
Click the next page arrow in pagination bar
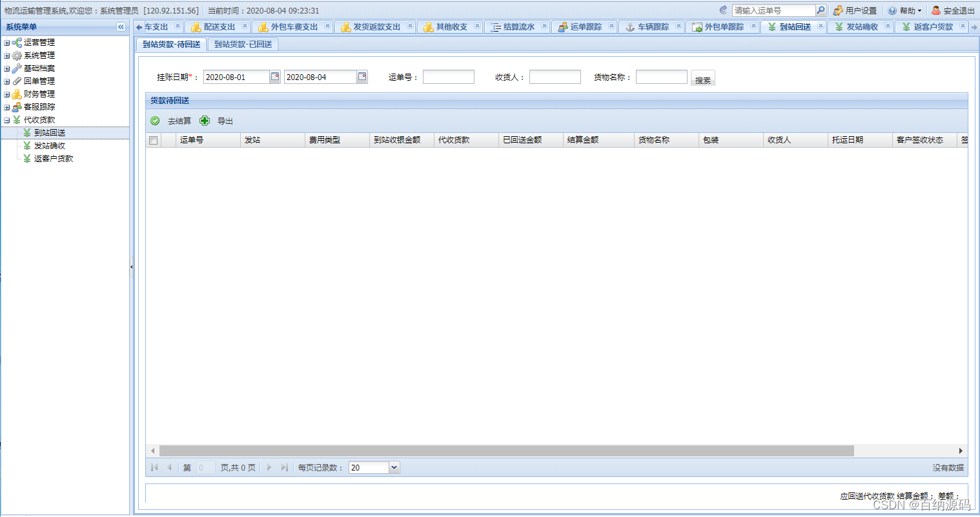point(269,467)
